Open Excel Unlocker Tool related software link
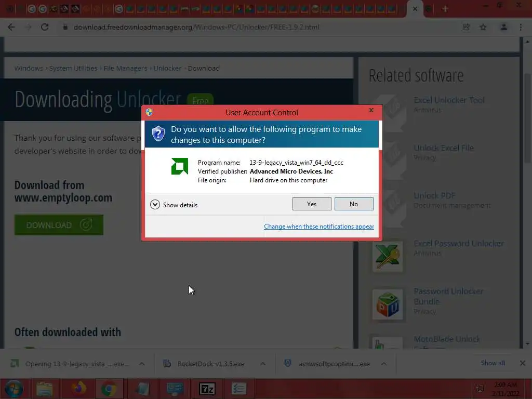Image resolution: width=532 pixels, height=399 pixels. [449, 100]
